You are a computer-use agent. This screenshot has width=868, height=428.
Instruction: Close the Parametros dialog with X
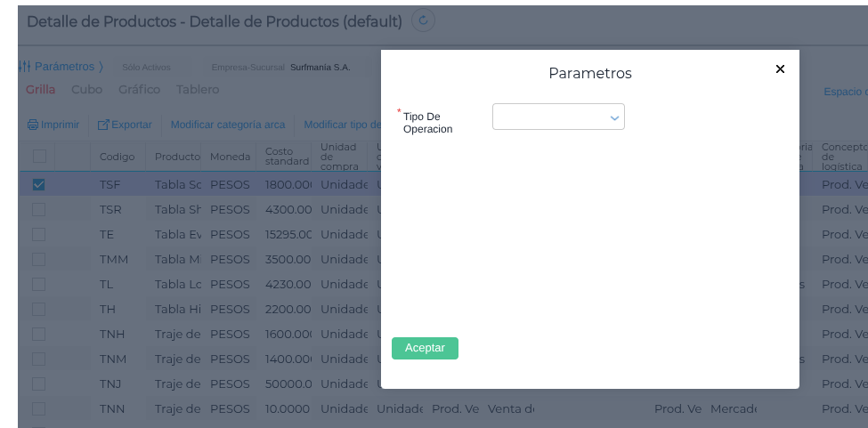coord(780,69)
